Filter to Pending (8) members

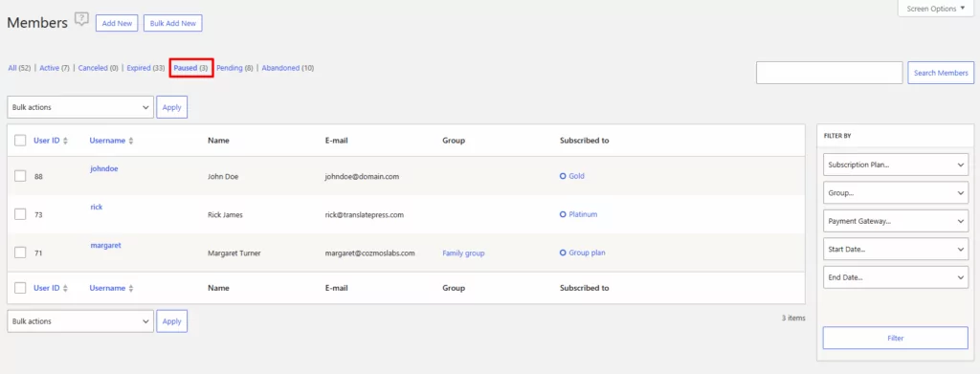point(234,68)
